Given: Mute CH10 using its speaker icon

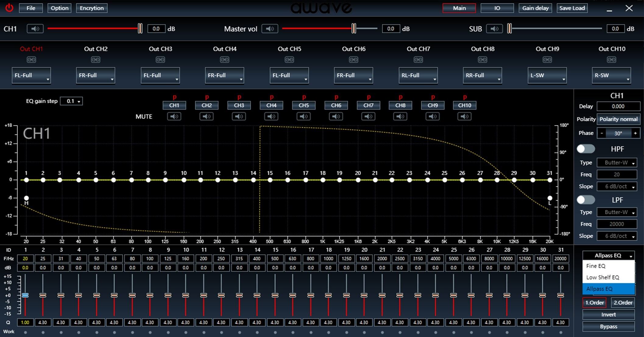Looking at the screenshot, I should 464,117.
